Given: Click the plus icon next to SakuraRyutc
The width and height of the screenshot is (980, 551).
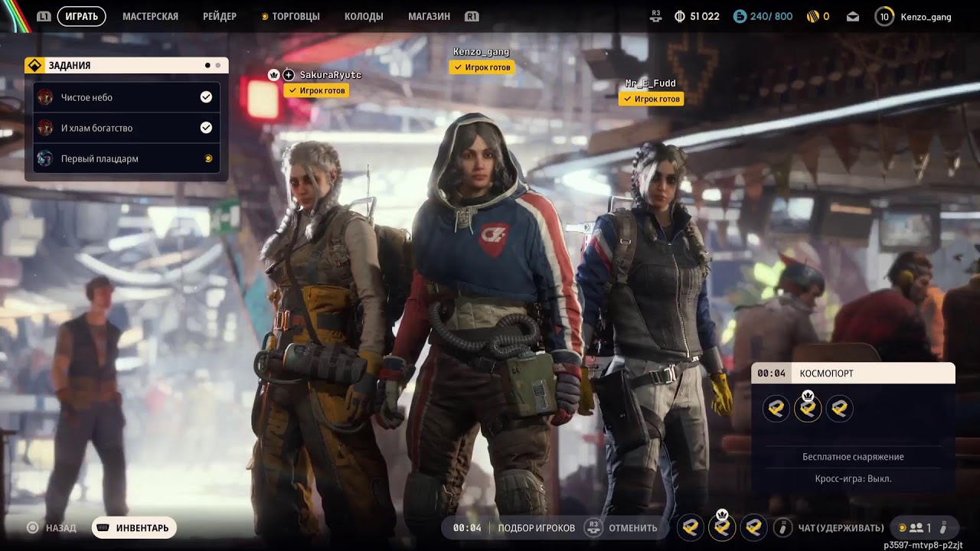Looking at the screenshot, I should 289,75.
